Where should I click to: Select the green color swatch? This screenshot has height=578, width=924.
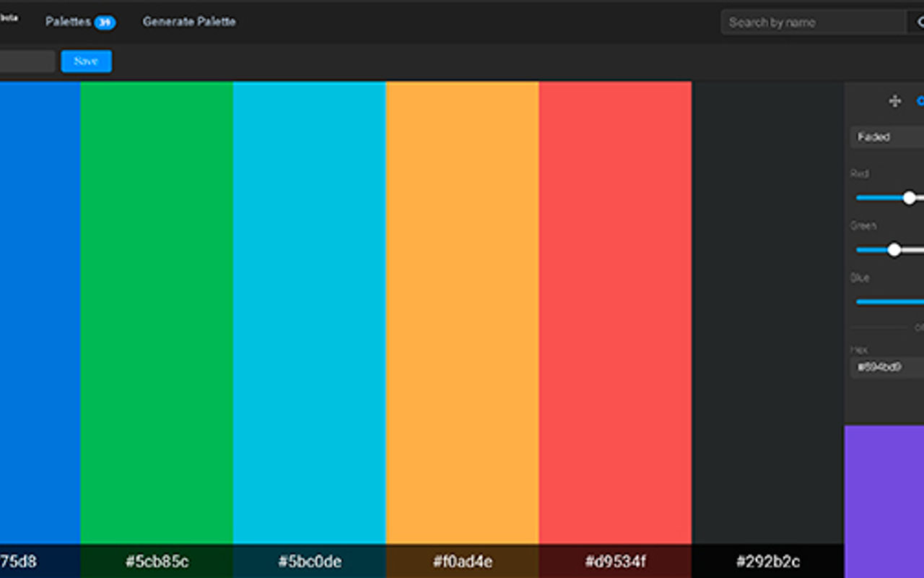tap(157, 312)
